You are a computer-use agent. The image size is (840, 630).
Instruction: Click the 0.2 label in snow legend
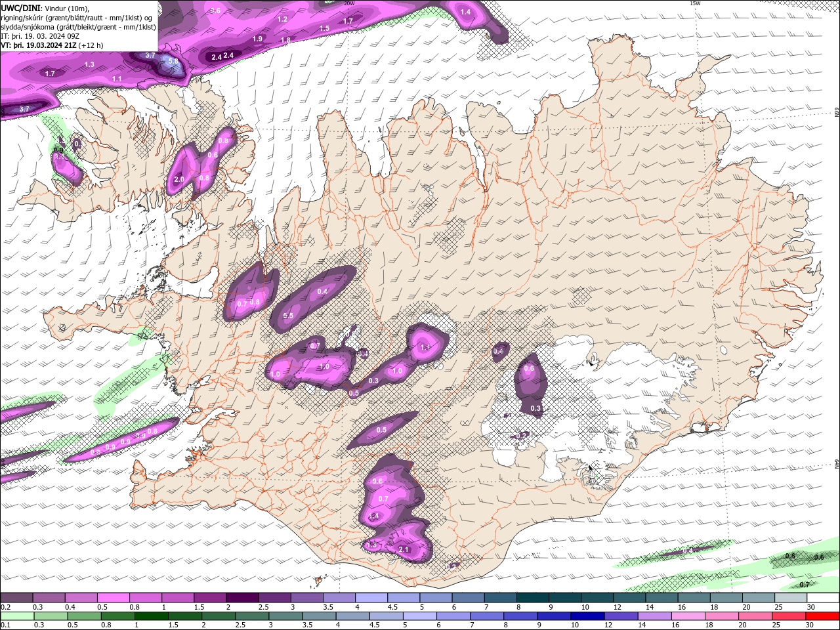point(5,608)
